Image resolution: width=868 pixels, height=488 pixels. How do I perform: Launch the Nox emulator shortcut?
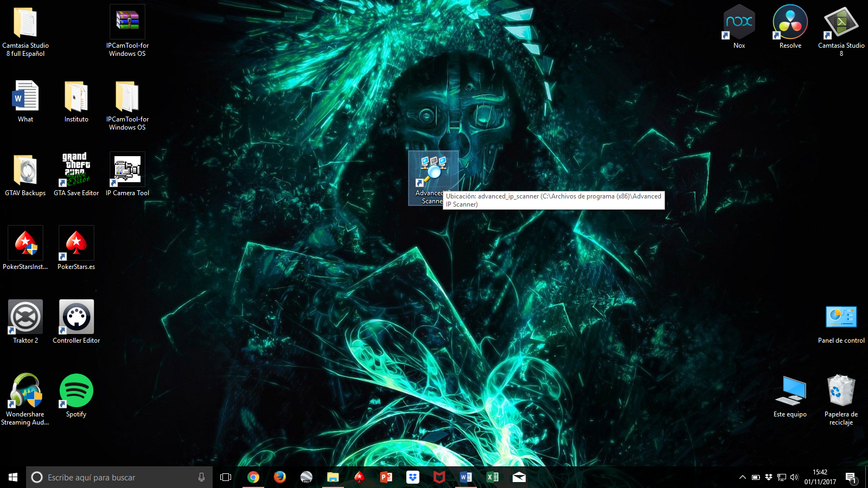click(x=739, y=27)
